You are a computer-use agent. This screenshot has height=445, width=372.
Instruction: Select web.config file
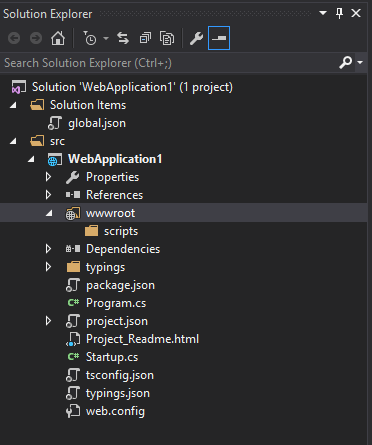tap(115, 411)
